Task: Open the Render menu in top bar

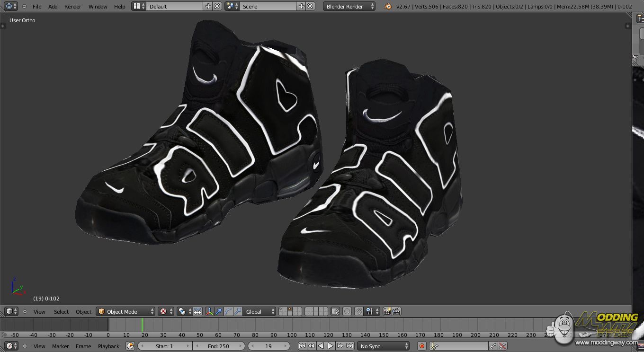Action: (73, 7)
